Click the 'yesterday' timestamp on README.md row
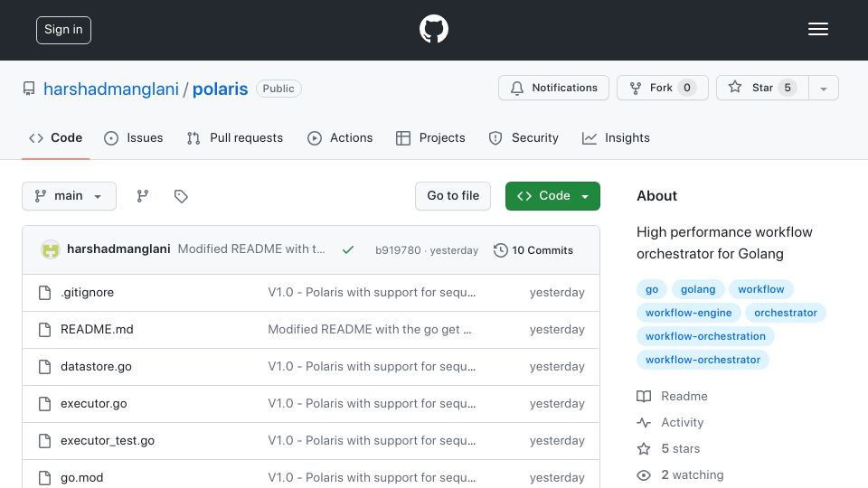The width and height of the screenshot is (868, 488). (x=557, y=329)
